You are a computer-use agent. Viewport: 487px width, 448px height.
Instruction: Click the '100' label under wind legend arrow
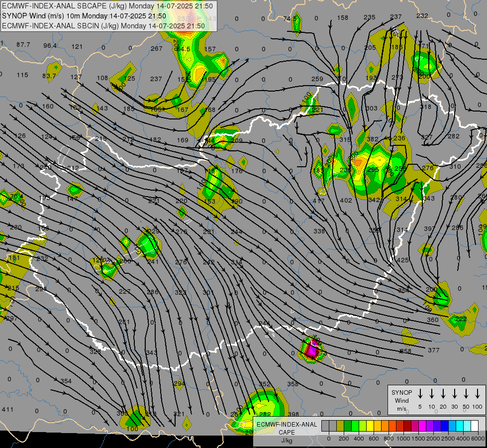tap(478, 407)
